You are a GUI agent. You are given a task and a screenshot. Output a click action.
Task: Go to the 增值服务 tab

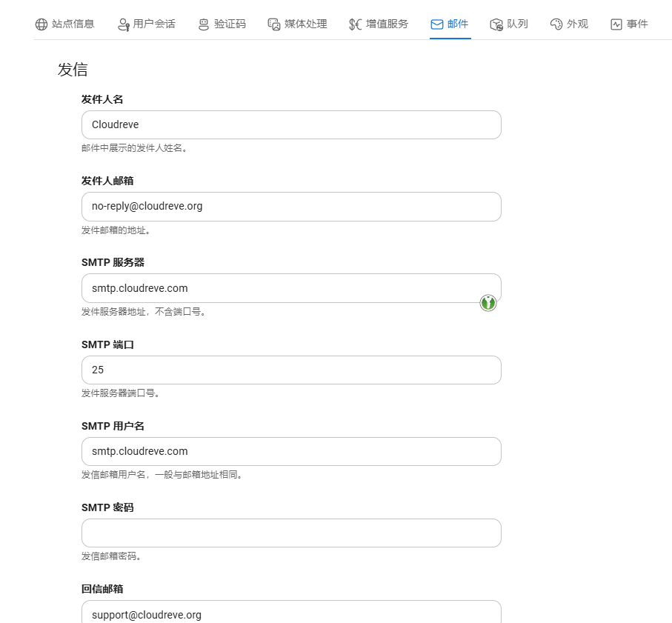click(x=379, y=24)
